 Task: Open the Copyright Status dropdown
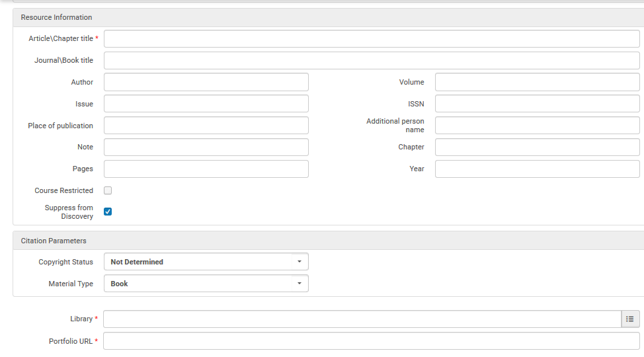(206, 262)
